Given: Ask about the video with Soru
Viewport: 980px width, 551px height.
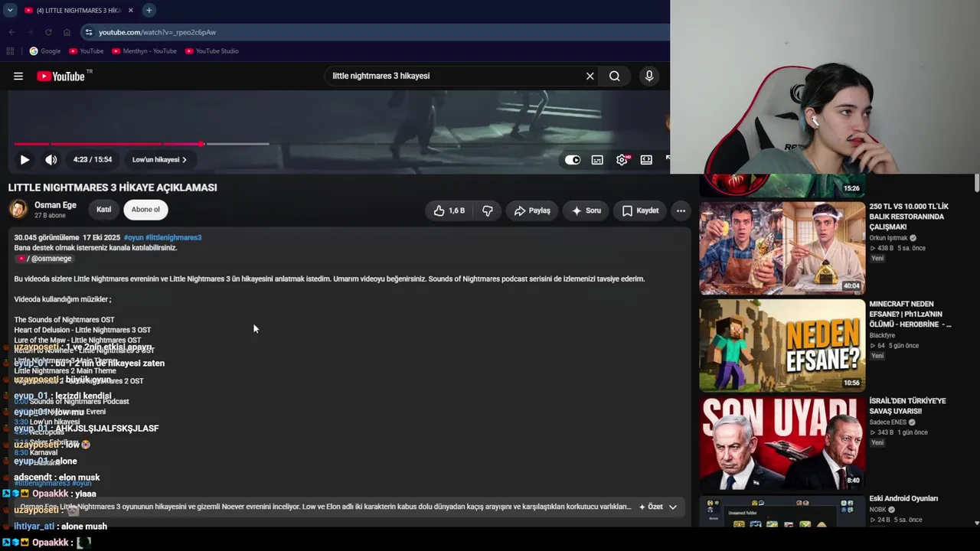Looking at the screenshot, I should tap(586, 210).
